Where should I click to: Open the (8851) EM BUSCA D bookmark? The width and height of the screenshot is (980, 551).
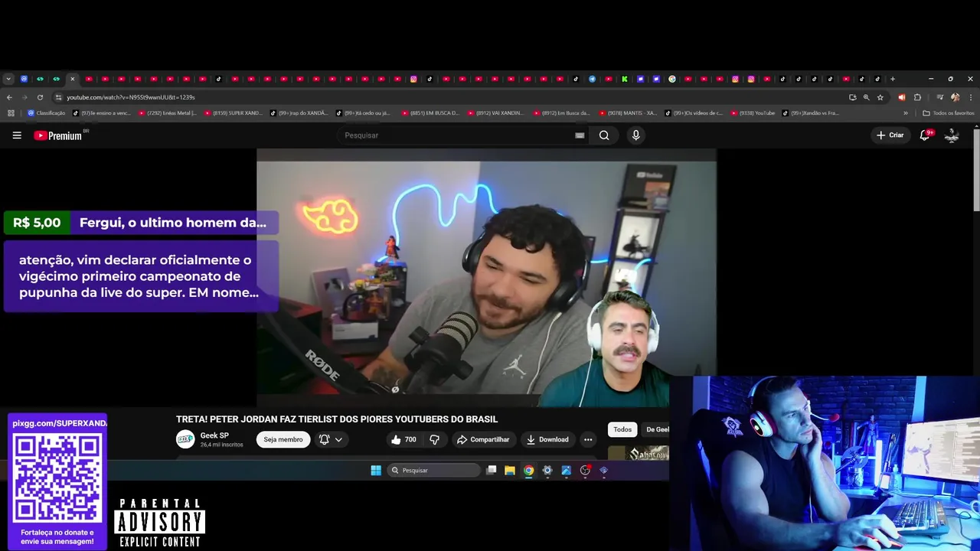point(431,113)
